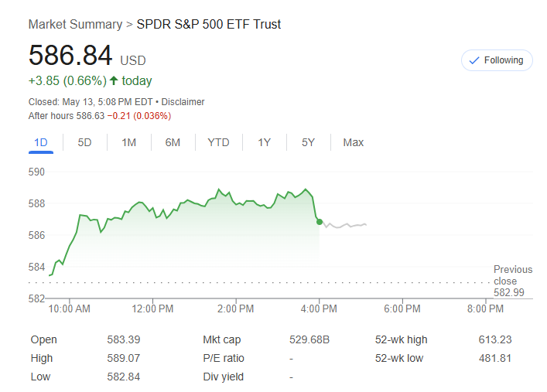Select the 1D time range tab
Screen dimensions: 547x392
[x=42, y=142]
